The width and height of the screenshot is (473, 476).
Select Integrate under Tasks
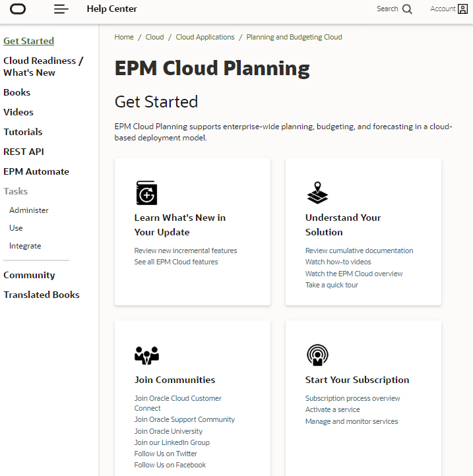(25, 246)
